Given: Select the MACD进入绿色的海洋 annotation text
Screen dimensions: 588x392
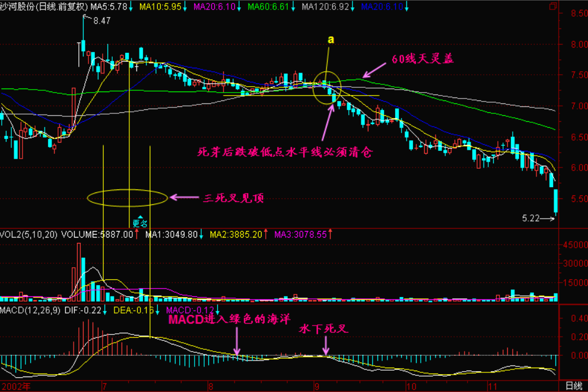Looking at the screenshot, I should 229,320.
